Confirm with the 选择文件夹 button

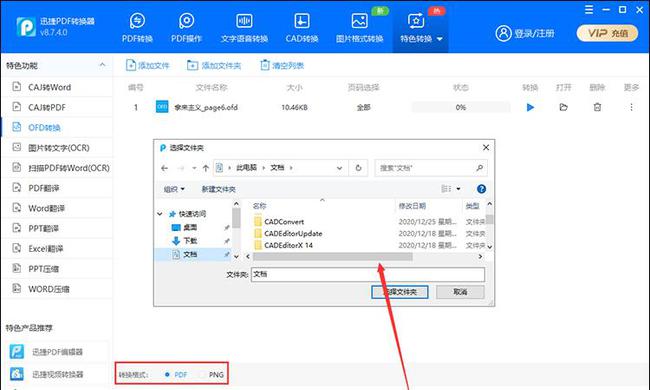click(400, 292)
